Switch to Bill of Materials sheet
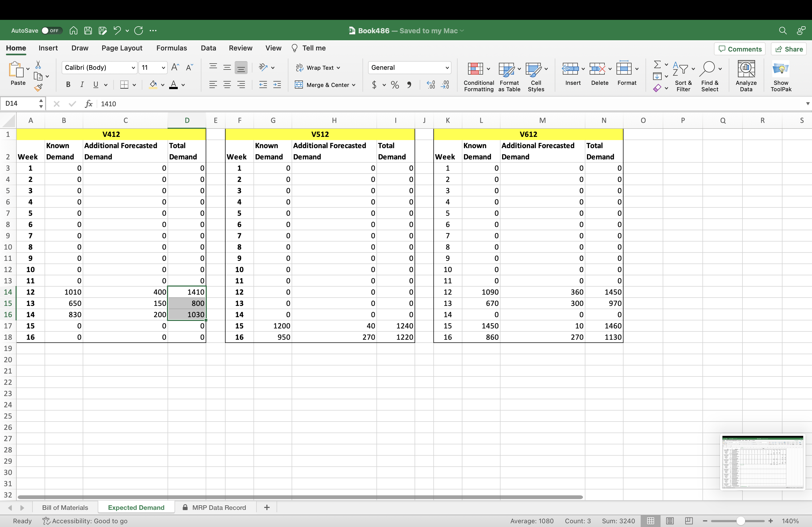This screenshot has width=812, height=527. (x=65, y=507)
